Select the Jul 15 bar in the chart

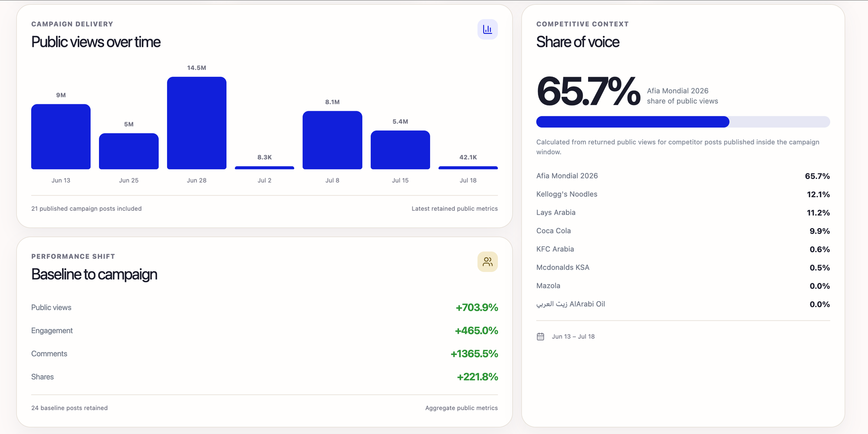click(400, 150)
